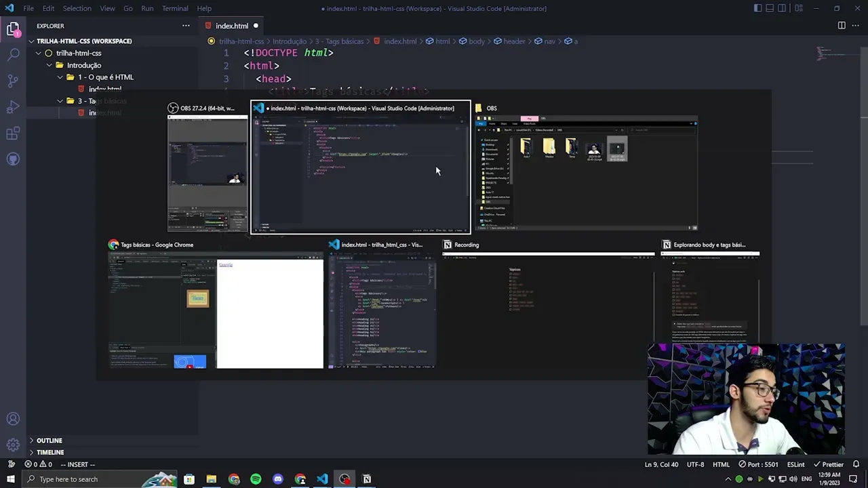Click the 'nav' breadcrumb item
The width and height of the screenshot is (868, 488).
(545, 41)
